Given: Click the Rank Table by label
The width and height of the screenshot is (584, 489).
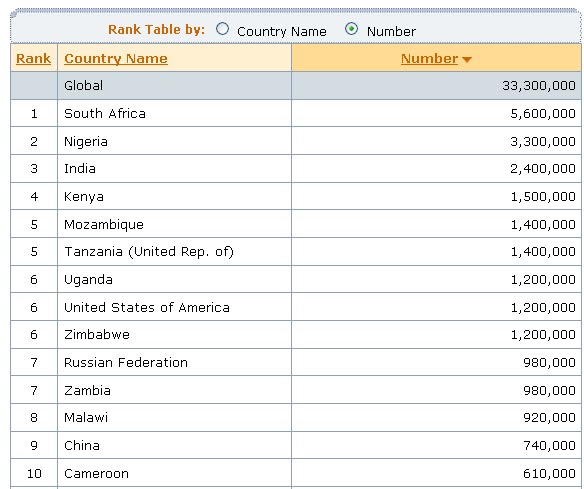Looking at the screenshot, I should (156, 29).
